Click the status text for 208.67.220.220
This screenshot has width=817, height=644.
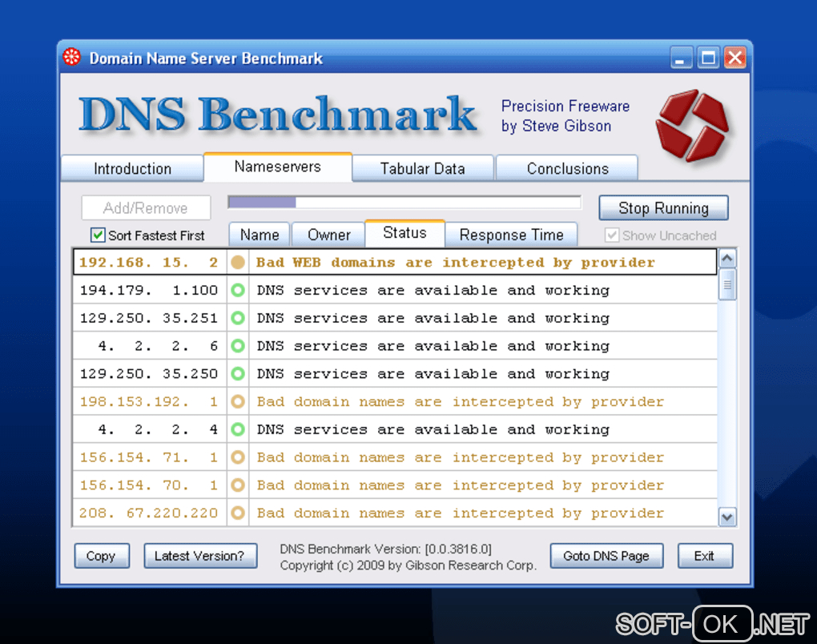(x=460, y=513)
